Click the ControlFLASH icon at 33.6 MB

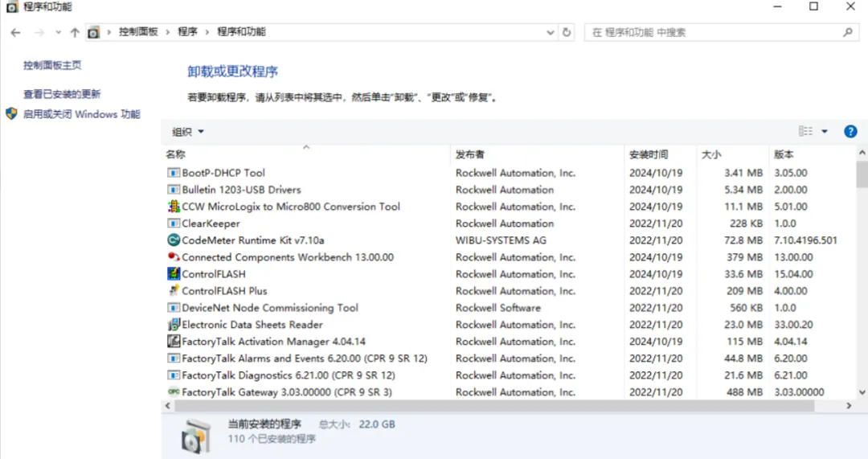click(x=174, y=274)
